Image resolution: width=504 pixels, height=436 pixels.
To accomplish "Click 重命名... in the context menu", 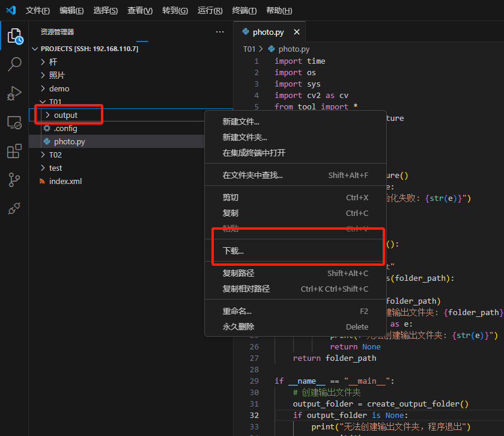I will point(237,311).
